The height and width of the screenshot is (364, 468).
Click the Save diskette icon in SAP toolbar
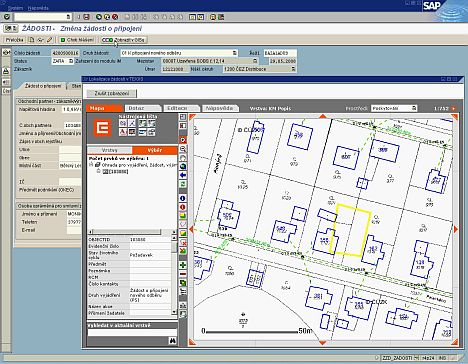click(87, 17)
